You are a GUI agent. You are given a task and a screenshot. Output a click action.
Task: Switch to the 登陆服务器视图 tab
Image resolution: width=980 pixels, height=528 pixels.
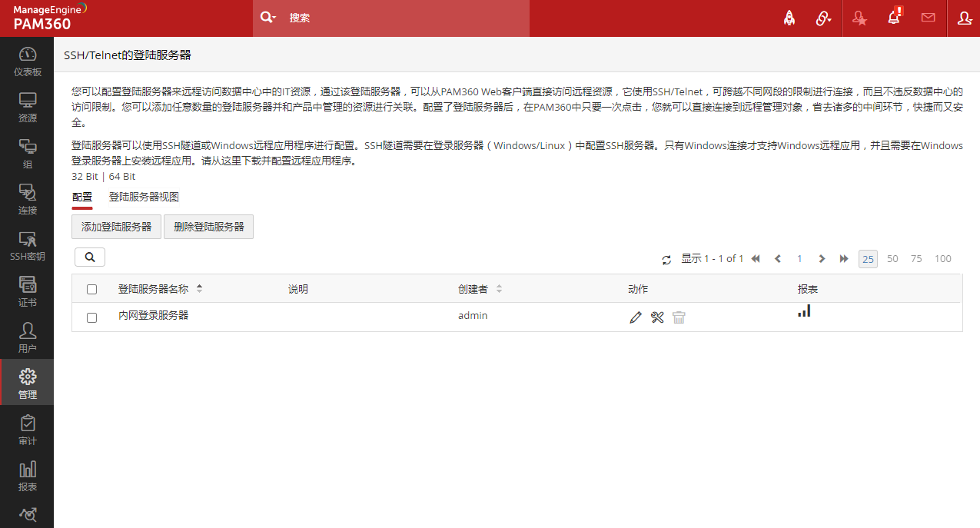(x=144, y=198)
